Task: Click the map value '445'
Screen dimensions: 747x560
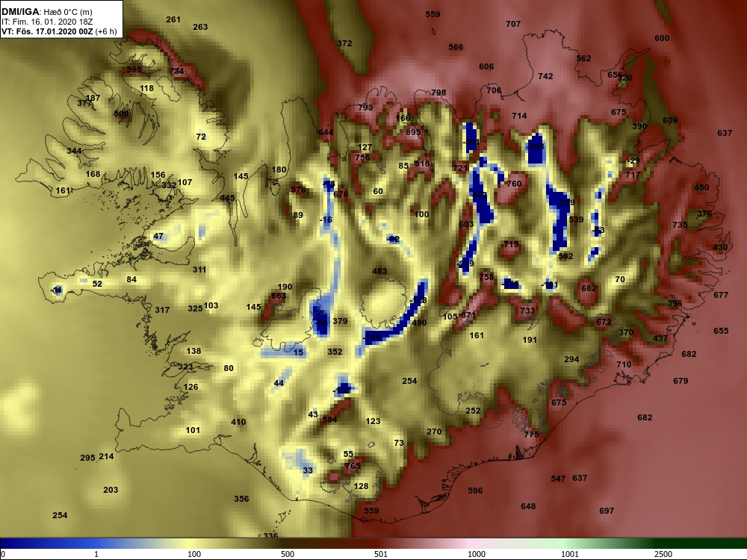Action: pyautogui.click(x=227, y=198)
